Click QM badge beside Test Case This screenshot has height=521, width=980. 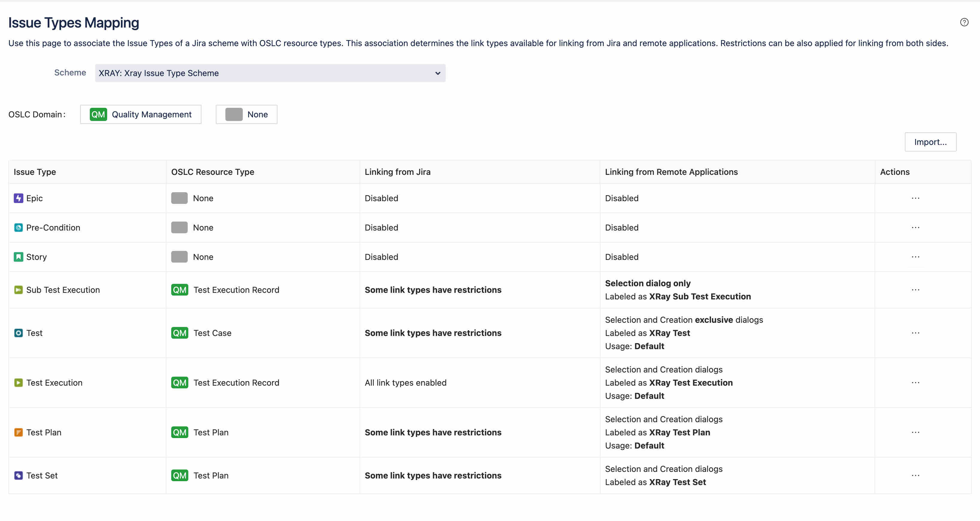coord(180,333)
